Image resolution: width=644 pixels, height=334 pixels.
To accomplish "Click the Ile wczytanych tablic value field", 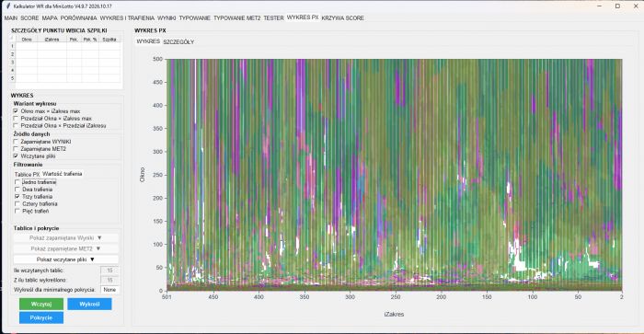I will point(109,271).
